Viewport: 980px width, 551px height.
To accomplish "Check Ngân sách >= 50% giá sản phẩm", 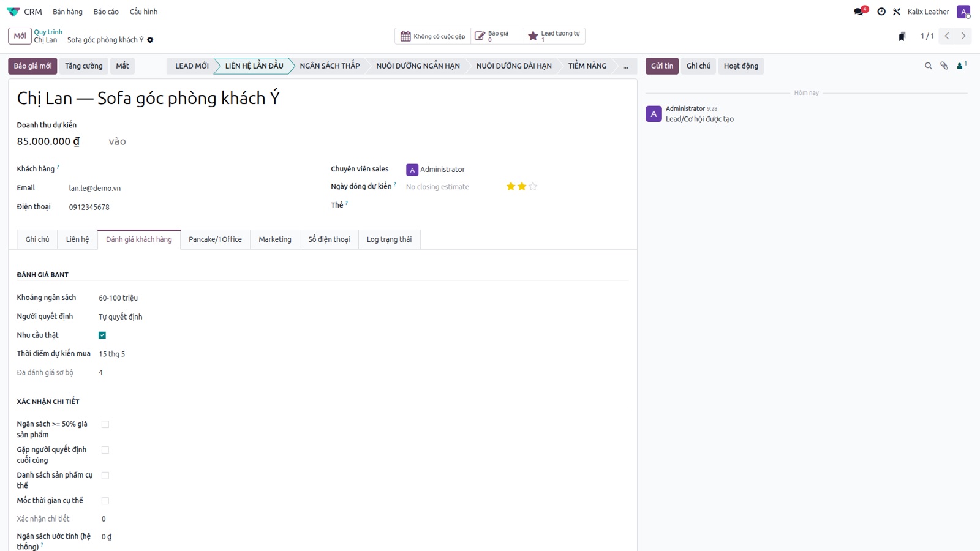I will pyautogui.click(x=105, y=424).
